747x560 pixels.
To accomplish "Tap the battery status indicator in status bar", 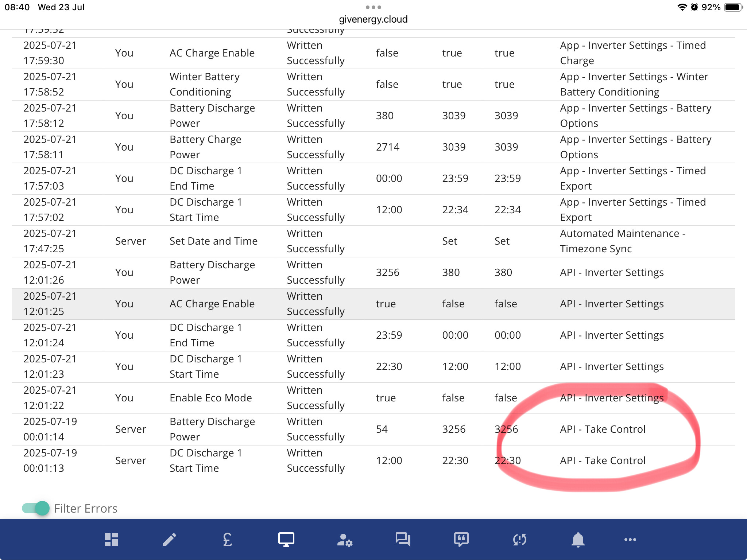I will (732, 7).
